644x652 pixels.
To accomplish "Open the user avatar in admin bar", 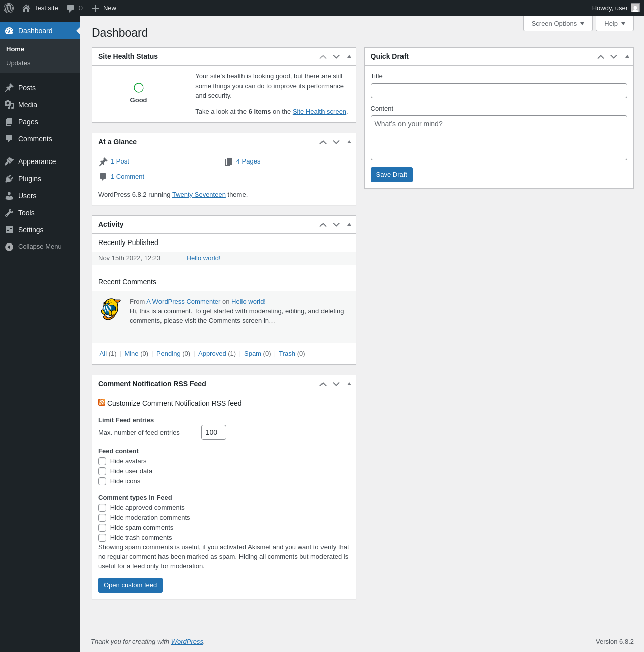I will (x=635, y=8).
